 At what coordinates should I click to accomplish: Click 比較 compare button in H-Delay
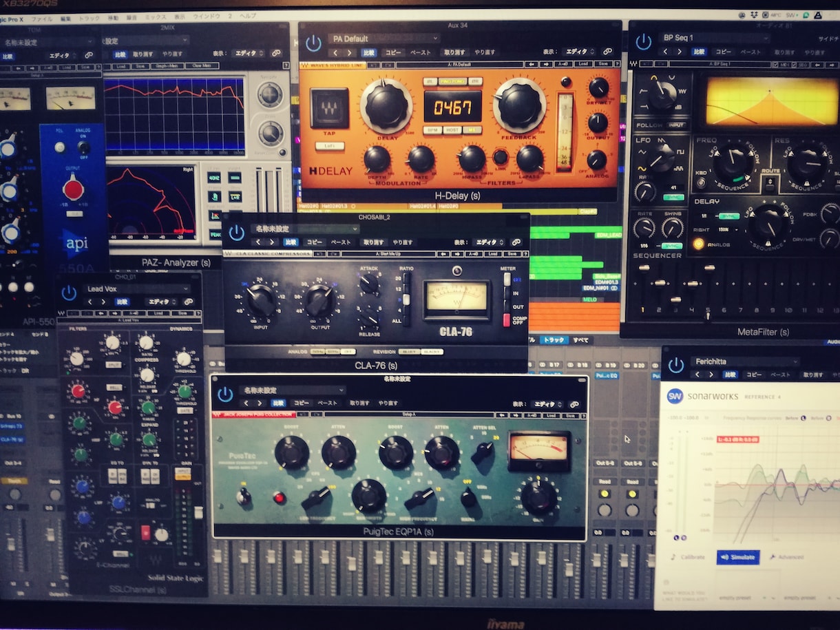click(369, 52)
